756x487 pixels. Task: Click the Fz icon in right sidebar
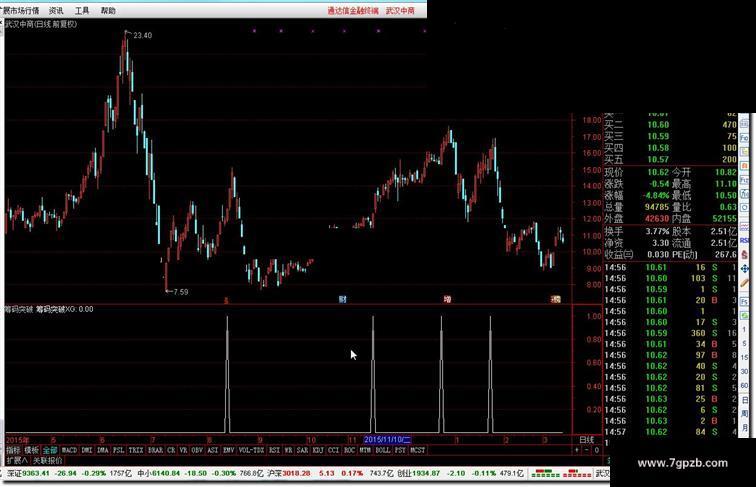click(744, 180)
